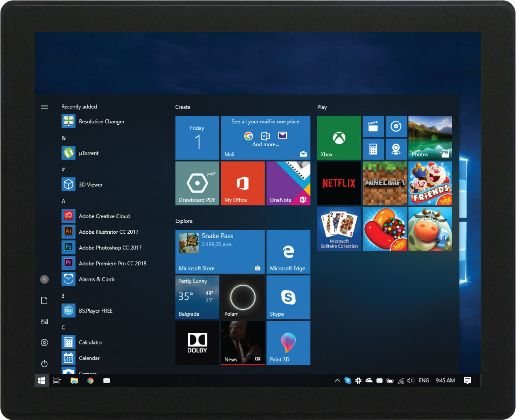
Task: Click the Windows Start button
Action: pyautogui.click(x=41, y=380)
